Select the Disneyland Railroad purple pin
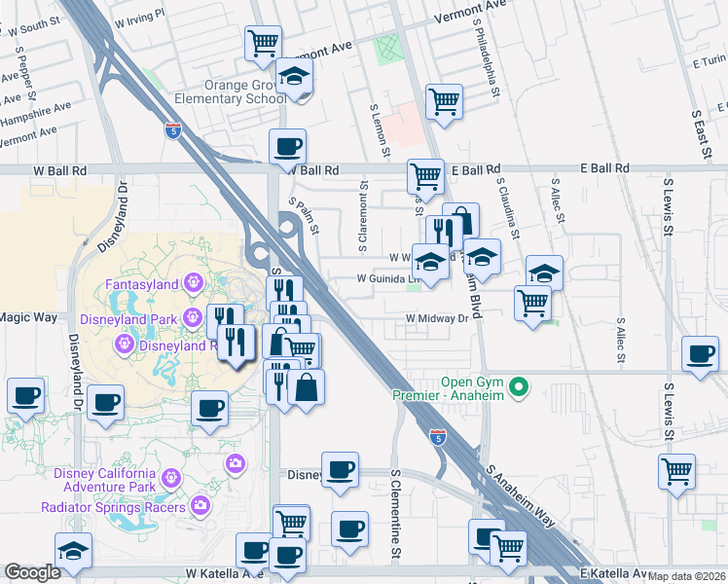 point(124,345)
